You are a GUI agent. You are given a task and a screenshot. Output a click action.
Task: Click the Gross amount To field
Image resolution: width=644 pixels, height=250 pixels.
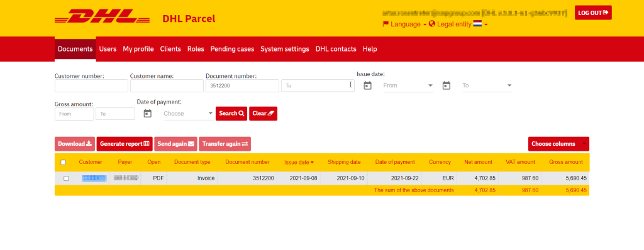(116, 114)
